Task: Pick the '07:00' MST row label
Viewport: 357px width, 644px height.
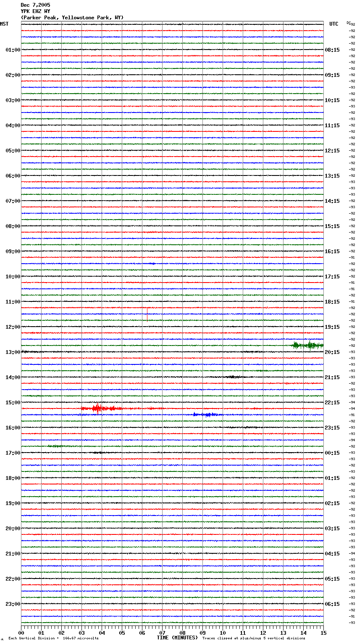Action: (13, 201)
